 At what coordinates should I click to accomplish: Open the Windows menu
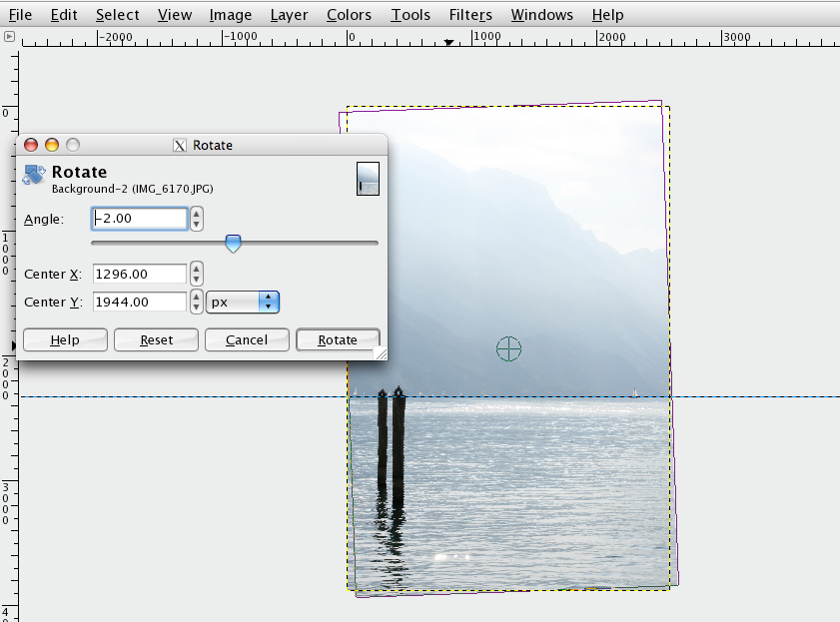tap(541, 14)
